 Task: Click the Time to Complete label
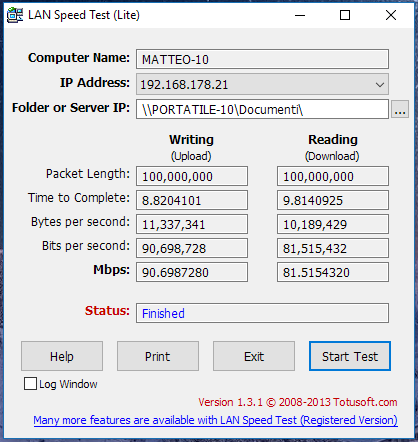tap(79, 198)
